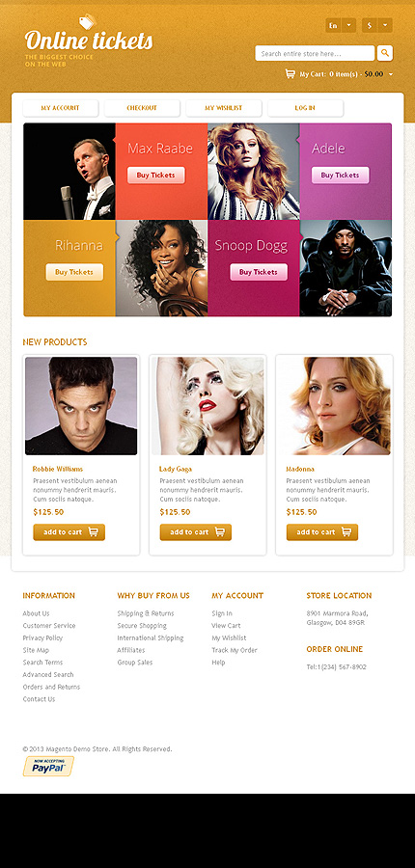
Task: Click the price tag logo icon
Action: coord(87,21)
